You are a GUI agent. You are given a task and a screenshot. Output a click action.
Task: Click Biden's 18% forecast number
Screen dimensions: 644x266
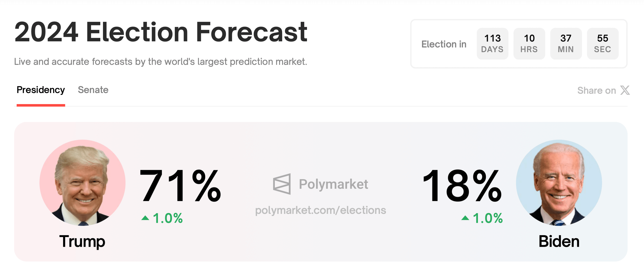(462, 185)
